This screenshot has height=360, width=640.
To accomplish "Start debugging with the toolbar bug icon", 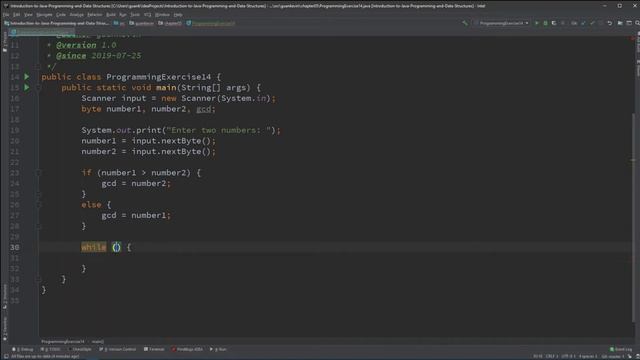I will click(x=545, y=23).
